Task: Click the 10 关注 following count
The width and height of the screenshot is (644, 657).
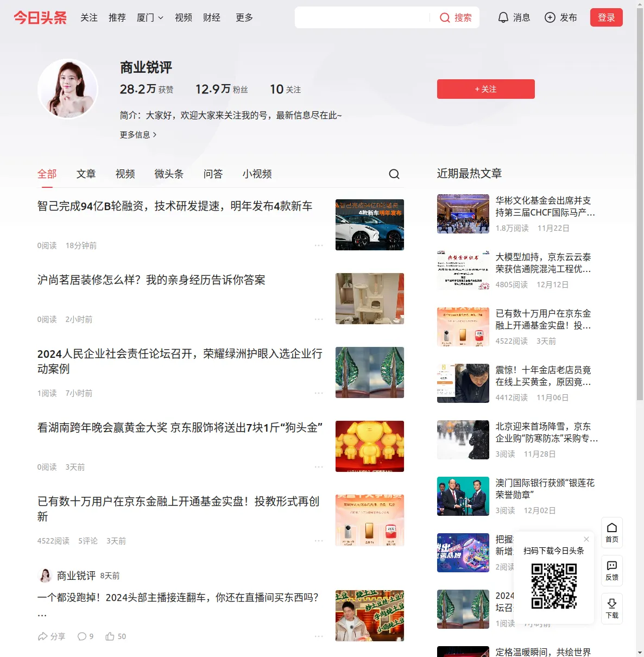Action: 286,89
